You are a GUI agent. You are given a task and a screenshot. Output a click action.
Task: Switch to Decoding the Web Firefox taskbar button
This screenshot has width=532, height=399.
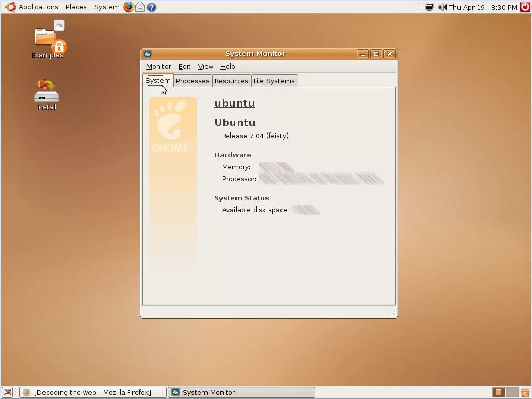(92, 393)
